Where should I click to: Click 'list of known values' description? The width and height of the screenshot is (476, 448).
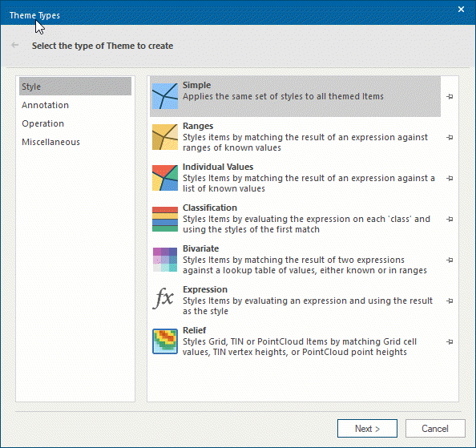(224, 188)
